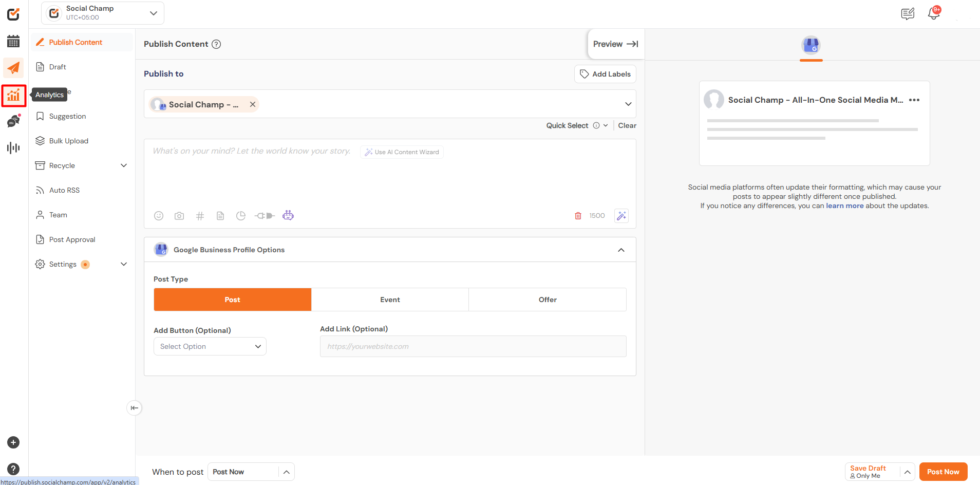
Task: Click the Preview toggle button
Action: tap(615, 44)
